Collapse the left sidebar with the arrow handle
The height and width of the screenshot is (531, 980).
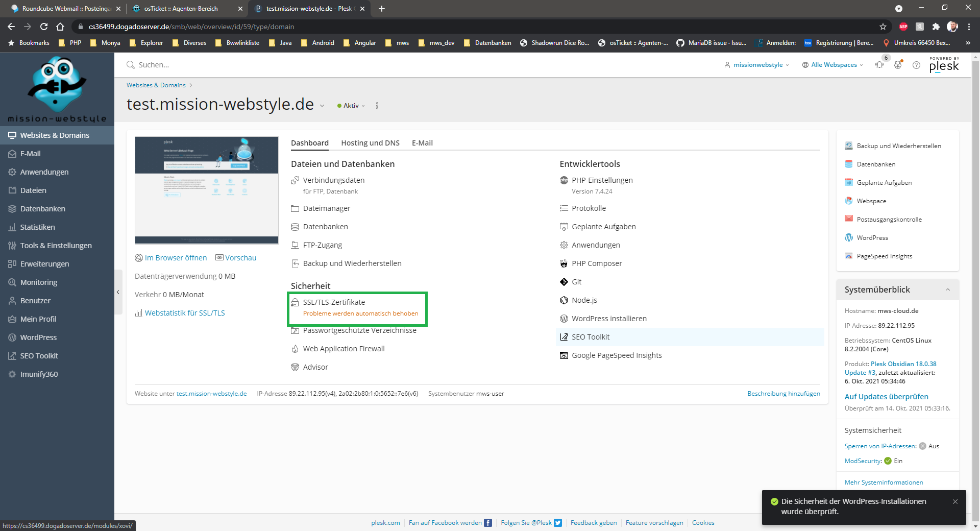coord(118,292)
